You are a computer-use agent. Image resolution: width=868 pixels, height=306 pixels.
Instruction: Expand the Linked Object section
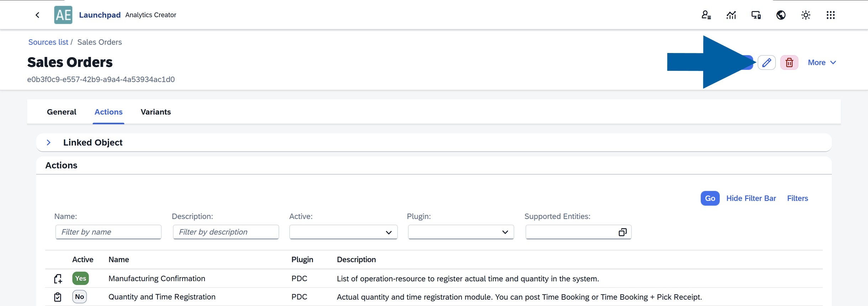(x=49, y=143)
